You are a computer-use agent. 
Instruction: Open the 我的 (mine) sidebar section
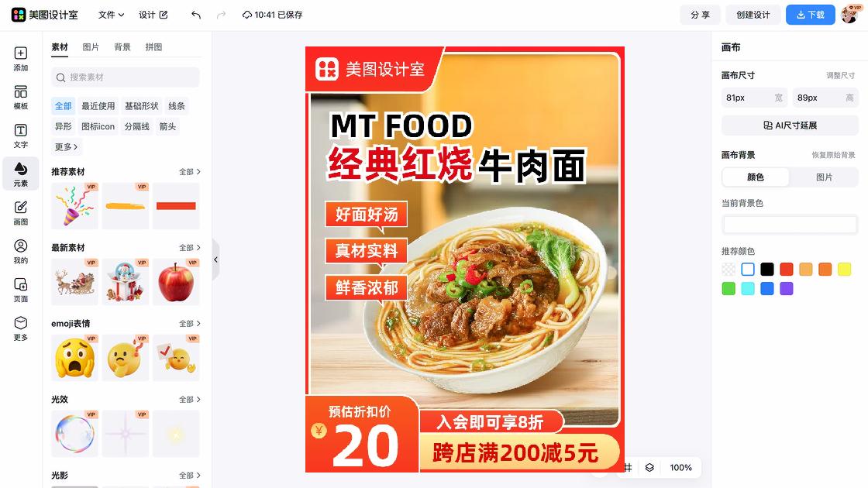[20, 251]
